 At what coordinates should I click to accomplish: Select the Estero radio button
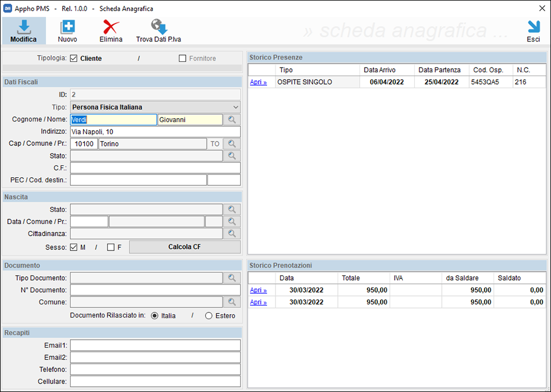tap(208, 316)
